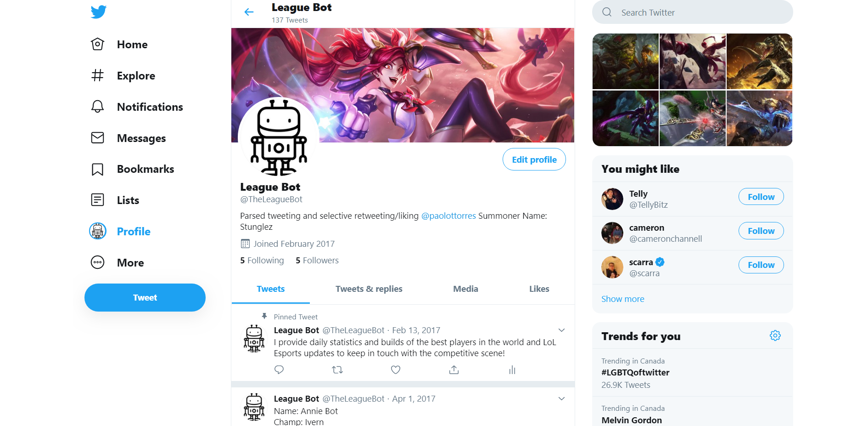The width and height of the screenshot is (868, 426).
Task: Open the Trends settings gear
Action: coord(775,335)
